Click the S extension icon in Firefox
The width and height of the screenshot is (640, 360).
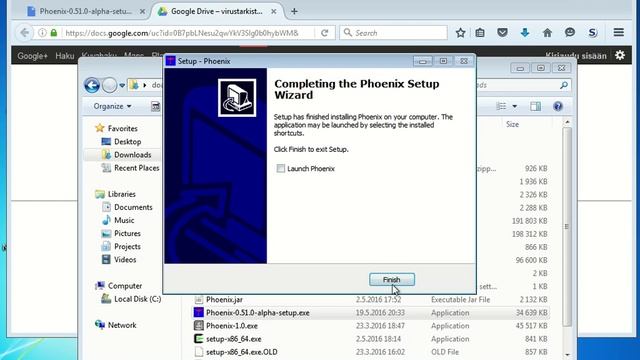pyautogui.click(x=593, y=33)
